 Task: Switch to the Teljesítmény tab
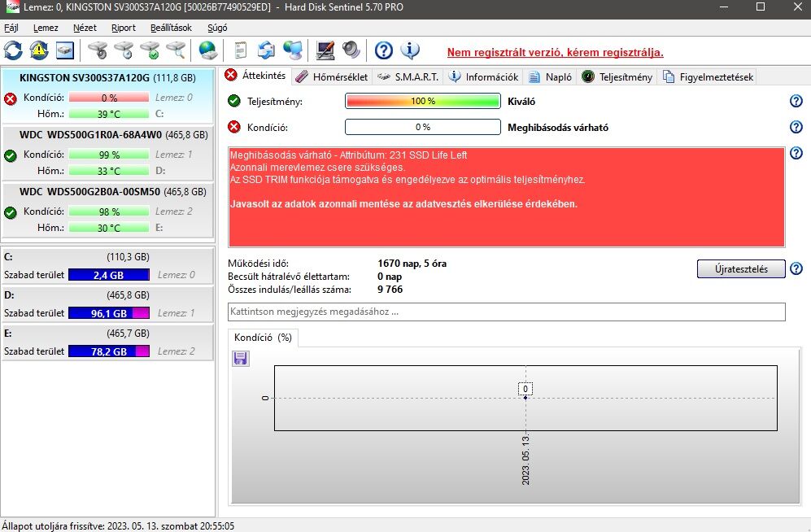(x=617, y=77)
